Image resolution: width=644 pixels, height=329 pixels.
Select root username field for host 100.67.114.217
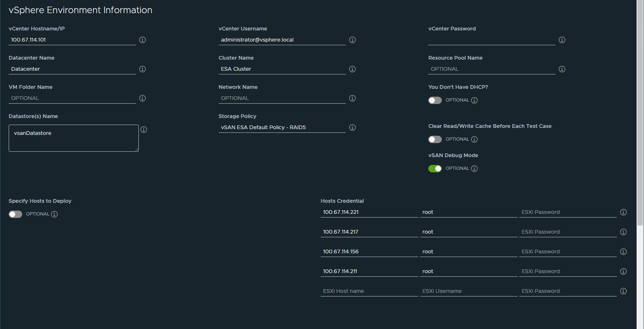[x=469, y=232]
